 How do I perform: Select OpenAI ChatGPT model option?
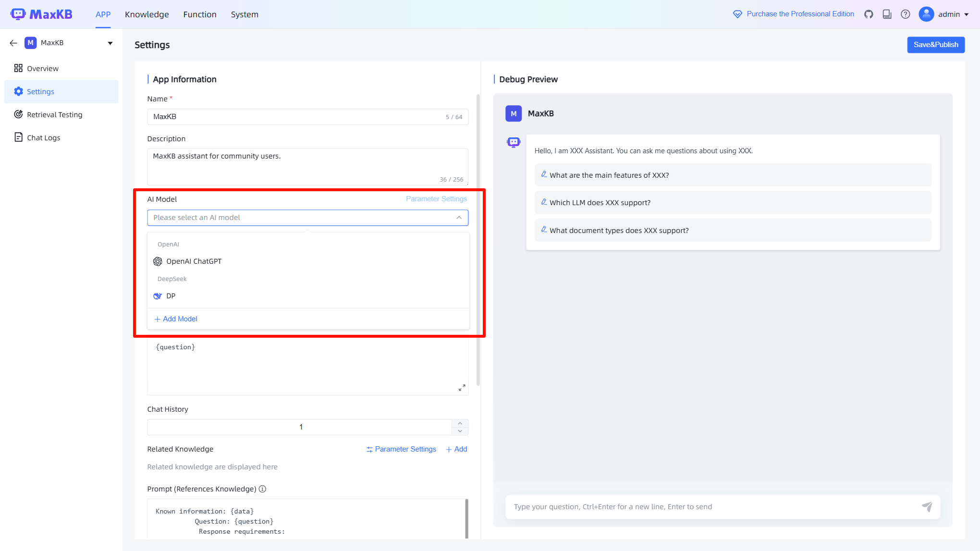coord(194,261)
